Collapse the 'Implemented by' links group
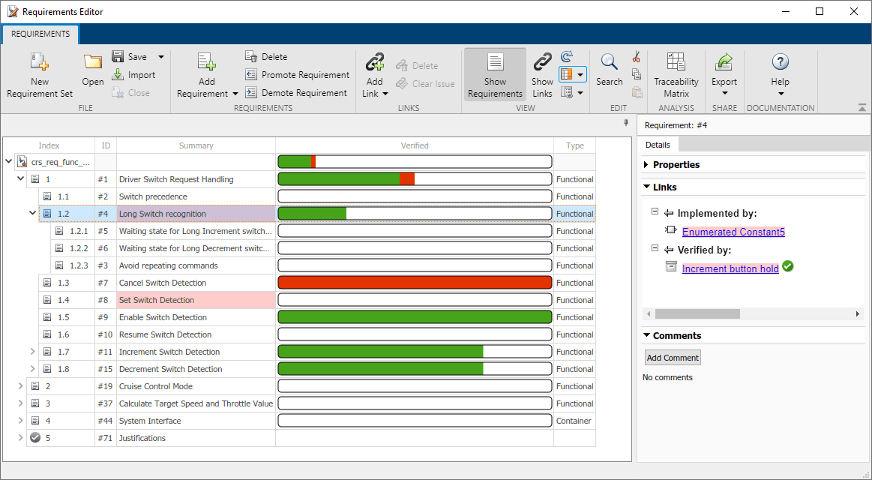The width and height of the screenshot is (872, 480). point(655,213)
